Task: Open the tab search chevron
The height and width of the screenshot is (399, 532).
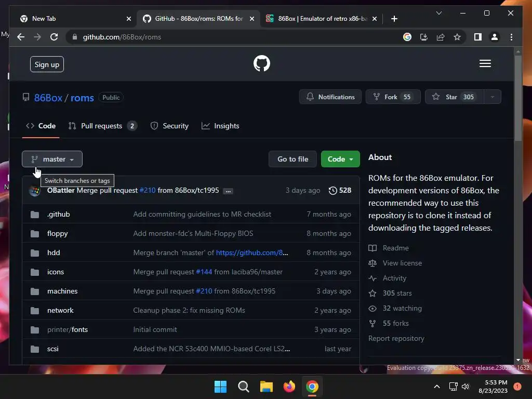Action: [438, 13]
